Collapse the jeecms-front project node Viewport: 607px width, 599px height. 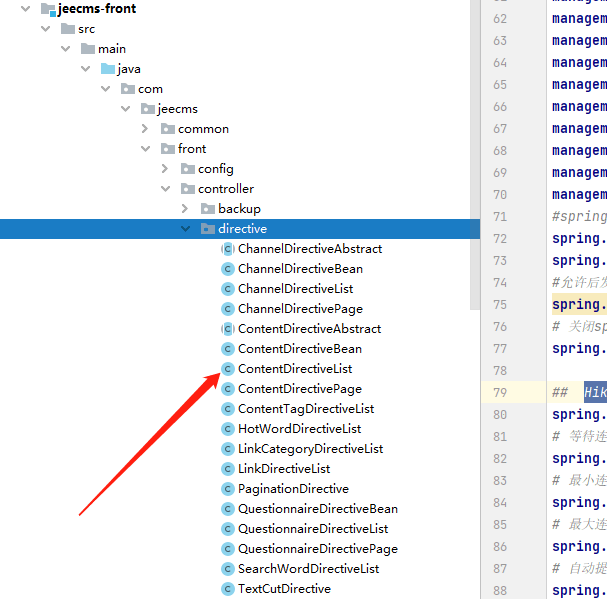[26, 9]
